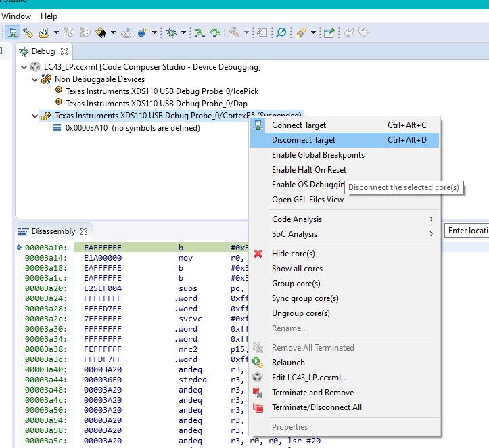Collapse the CortexR5 probe node

click(x=34, y=116)
